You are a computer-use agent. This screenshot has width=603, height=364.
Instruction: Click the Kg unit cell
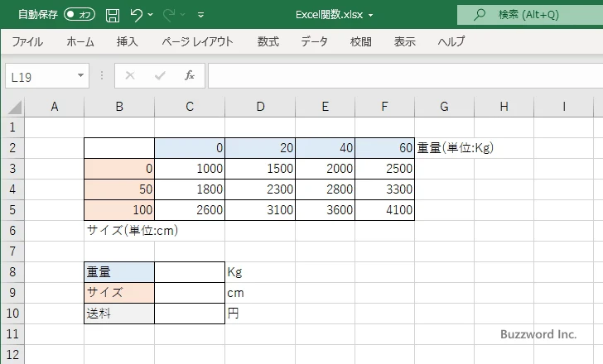point(260,272)
